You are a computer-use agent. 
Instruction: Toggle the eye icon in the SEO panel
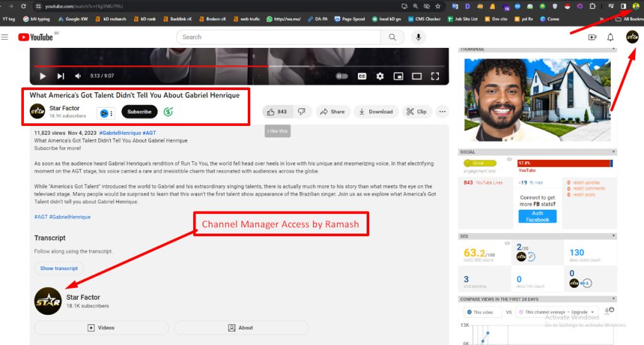pyautogui.click(x=507, y=244)
